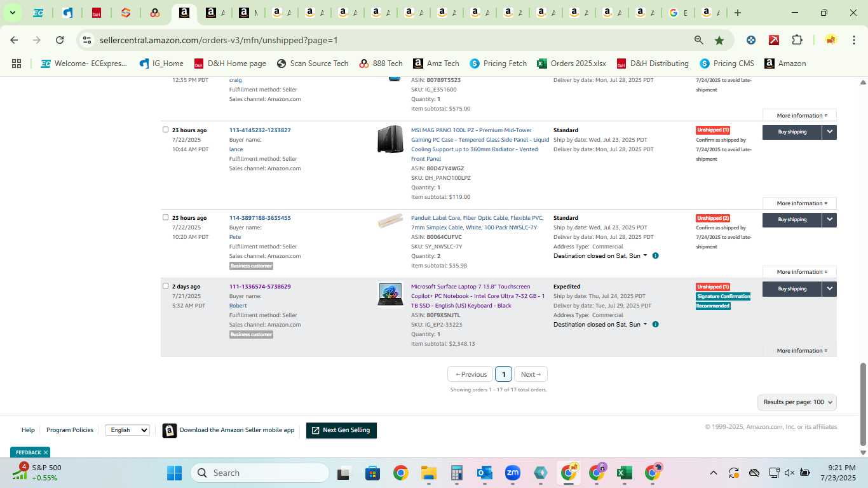
Task: Buy shipping for Panduit Label Core order
Action: pyautogui.click(x=792, y=219)
